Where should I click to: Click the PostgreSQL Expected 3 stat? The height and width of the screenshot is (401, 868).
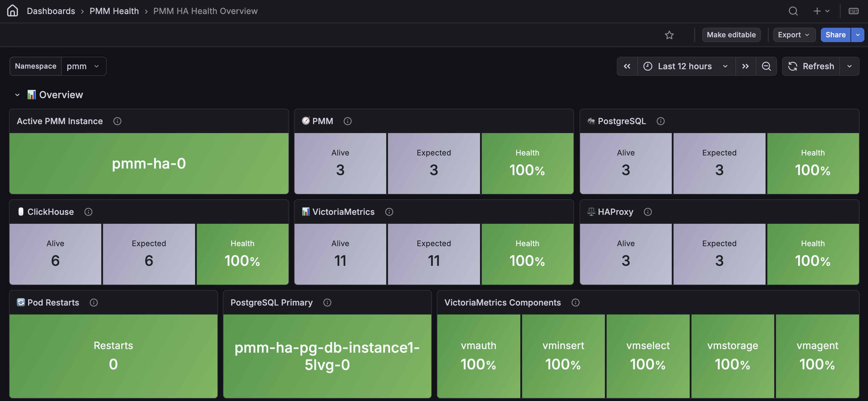tap(720, 163)
